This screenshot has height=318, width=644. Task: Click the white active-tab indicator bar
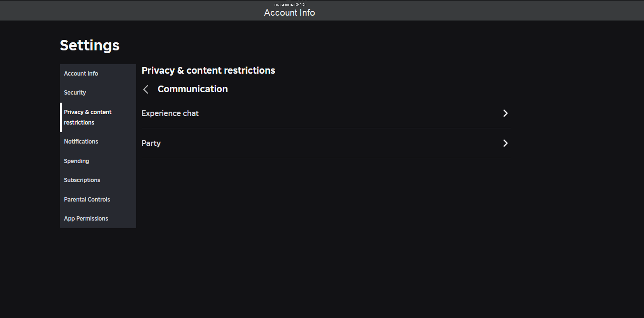61,117
